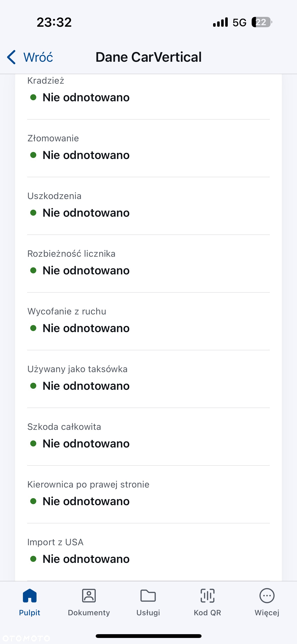297x644 pixels.
Task: Switch to the Dokumenty tab label
Action: [x=89, y=613]
